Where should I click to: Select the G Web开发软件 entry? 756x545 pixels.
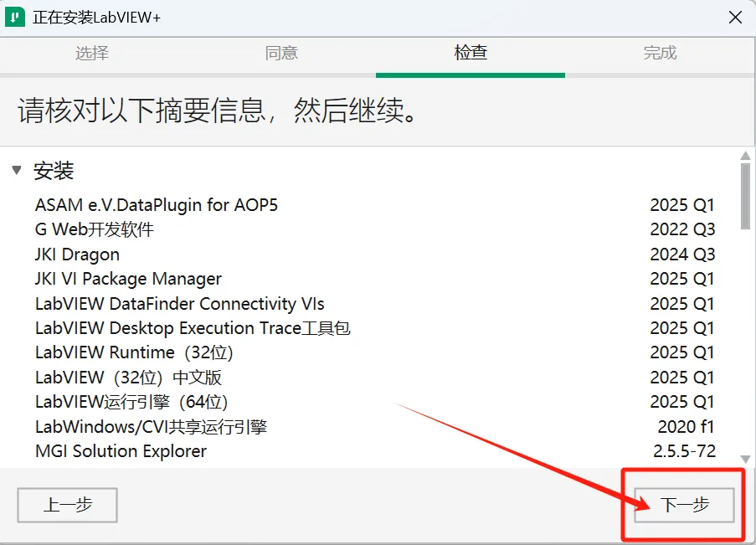374,229
